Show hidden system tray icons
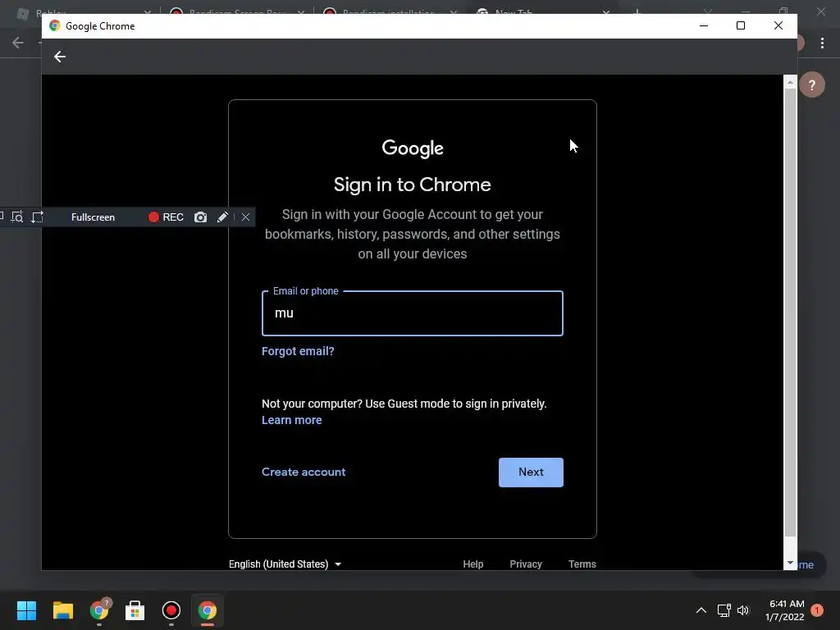The height and width of the screenshot is (630, 840). (x=701, y=610)
